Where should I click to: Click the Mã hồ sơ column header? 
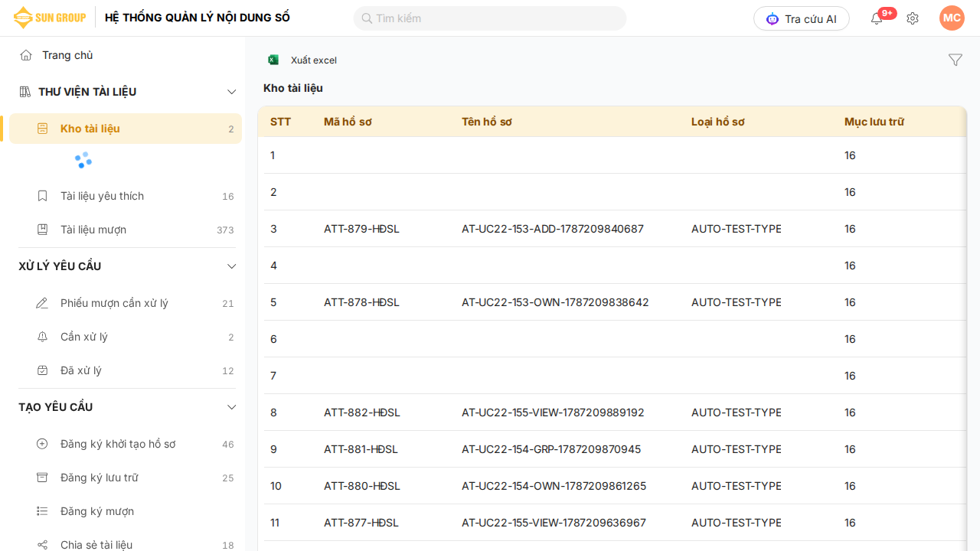348,122
